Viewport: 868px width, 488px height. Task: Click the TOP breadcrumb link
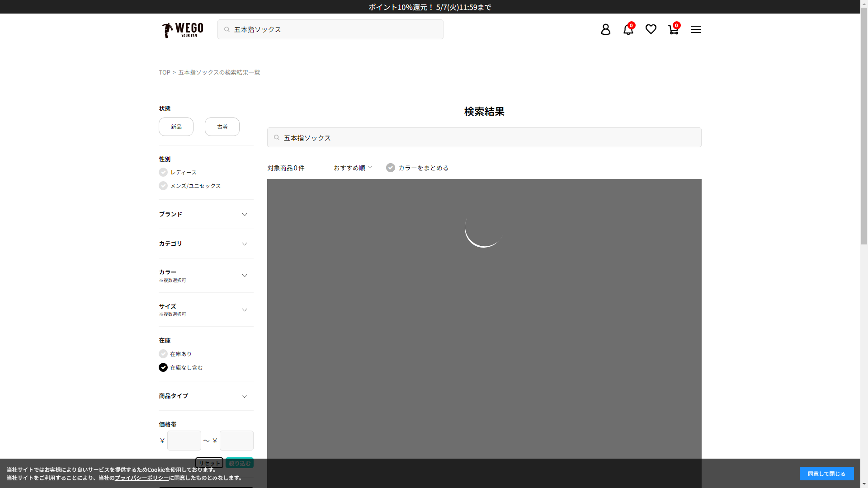click(164, 72)
